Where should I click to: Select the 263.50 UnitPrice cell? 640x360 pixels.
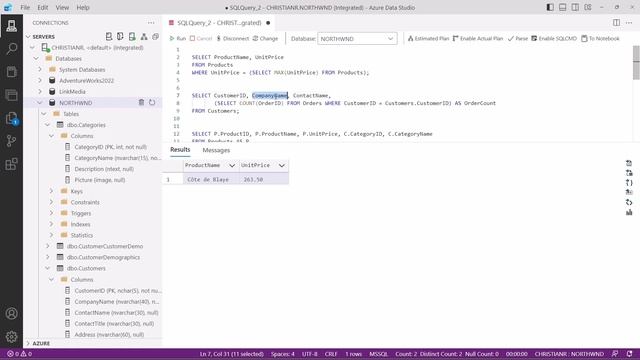tap(264, 179)
